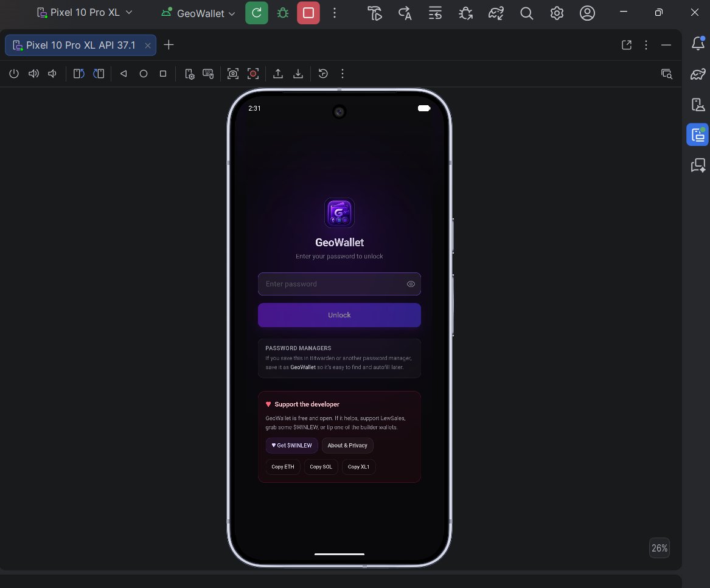Toggle the Running Devices side panel

click(698, 135)
